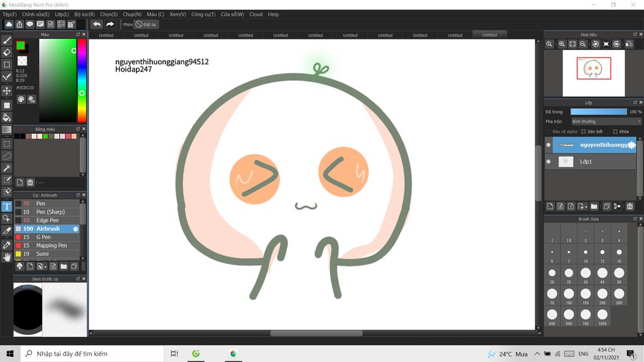Screen dimensions: 644x362
Task: Open Airbrush brush settings gear
Action: pos(75,229)
